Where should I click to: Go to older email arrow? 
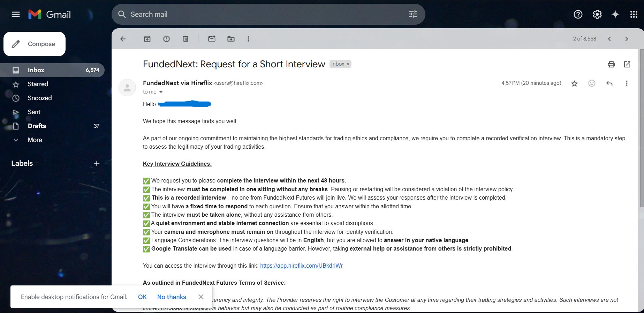click(627, 39)
